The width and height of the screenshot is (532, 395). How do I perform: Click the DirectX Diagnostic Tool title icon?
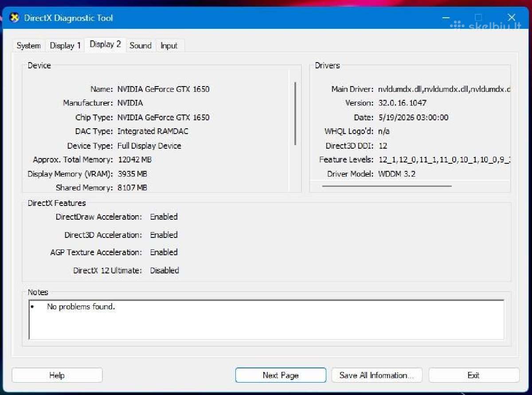tap(14, 18)
